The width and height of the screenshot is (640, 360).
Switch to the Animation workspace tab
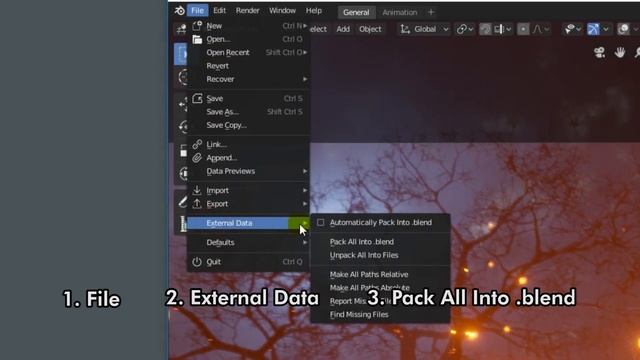400,12
